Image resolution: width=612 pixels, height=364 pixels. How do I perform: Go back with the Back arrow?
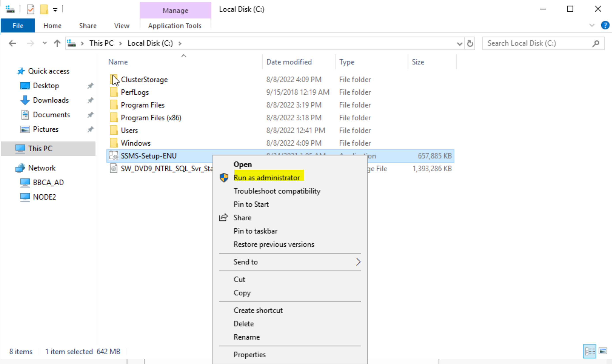13,43
